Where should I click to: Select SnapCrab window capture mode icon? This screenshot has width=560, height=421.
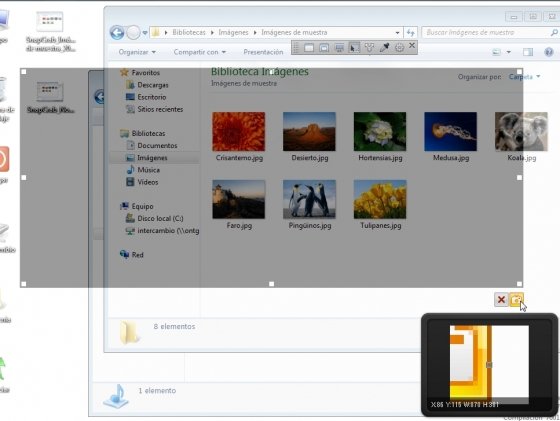(309, 47)
